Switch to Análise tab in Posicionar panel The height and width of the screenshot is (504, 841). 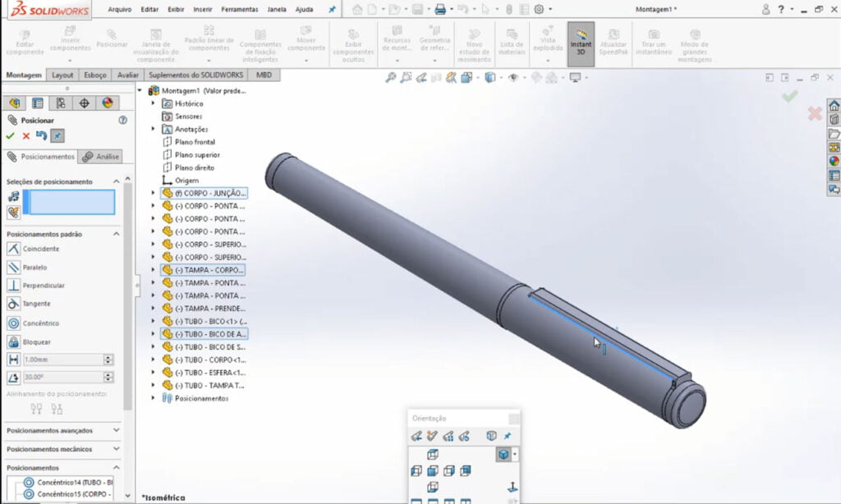tap(100, 157)
